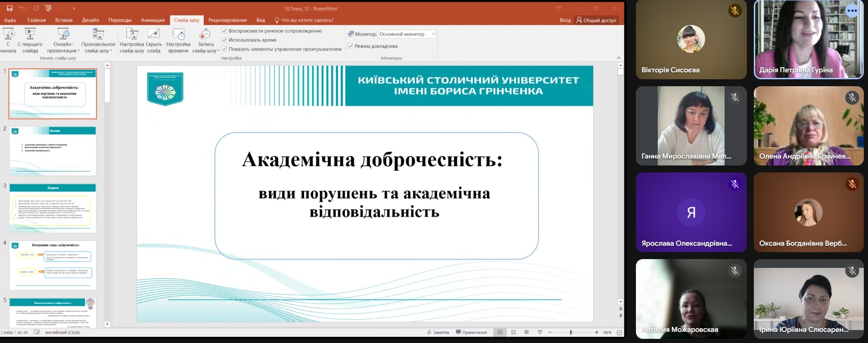Start slideshow from current slide icon
Image resolution: width=868 pixels, height=343 pixels.
coord(30,35)
